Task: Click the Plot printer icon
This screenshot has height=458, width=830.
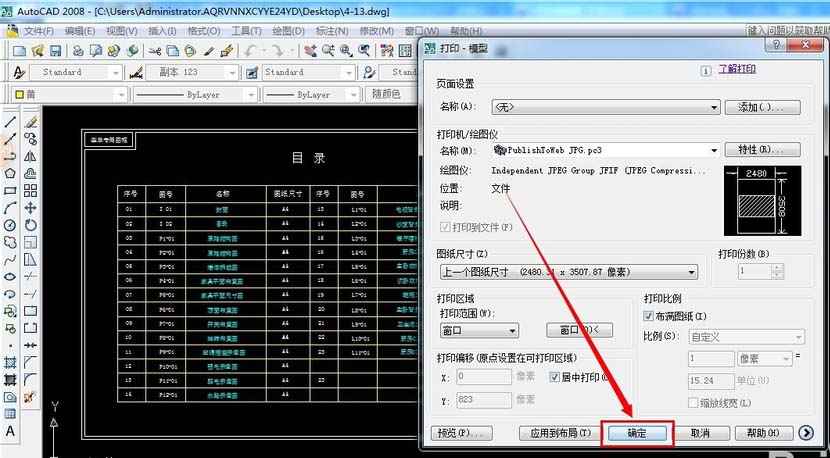Action: click(78, 51)
